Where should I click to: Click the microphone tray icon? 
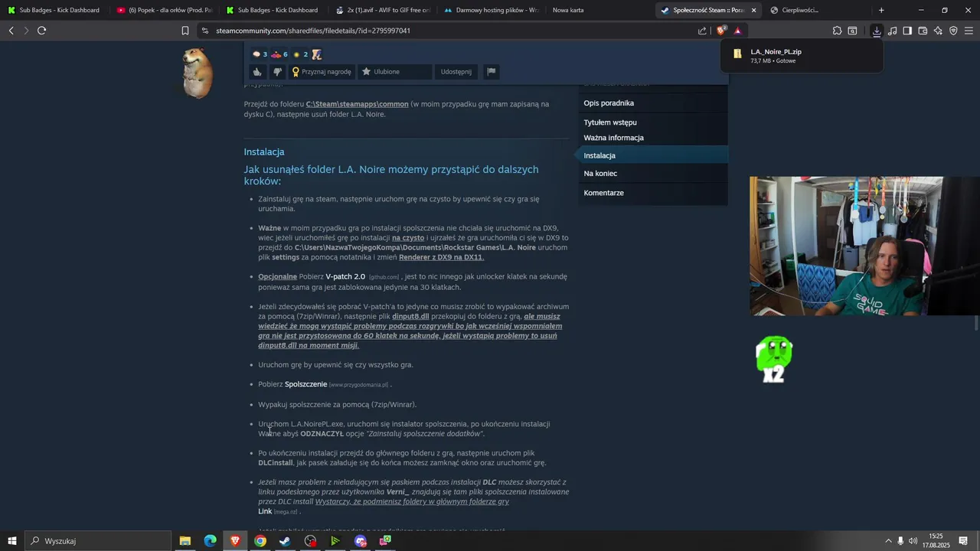point(900,541)
